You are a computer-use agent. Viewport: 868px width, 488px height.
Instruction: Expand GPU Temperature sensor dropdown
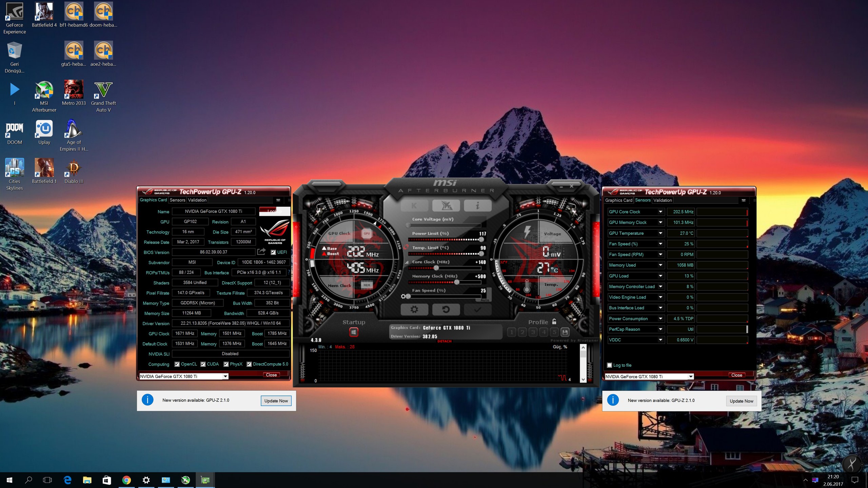[x=660, y=233]
